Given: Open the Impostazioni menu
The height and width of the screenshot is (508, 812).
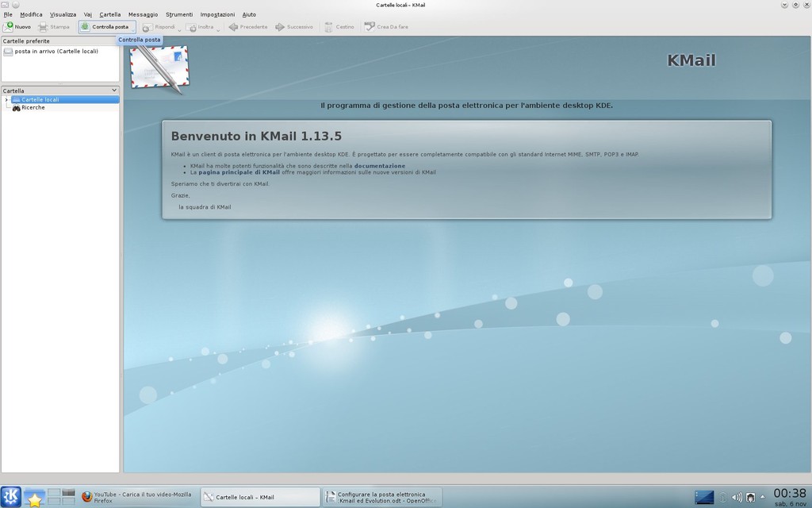Looking at the screenshot, I should (x=216, y=13).
